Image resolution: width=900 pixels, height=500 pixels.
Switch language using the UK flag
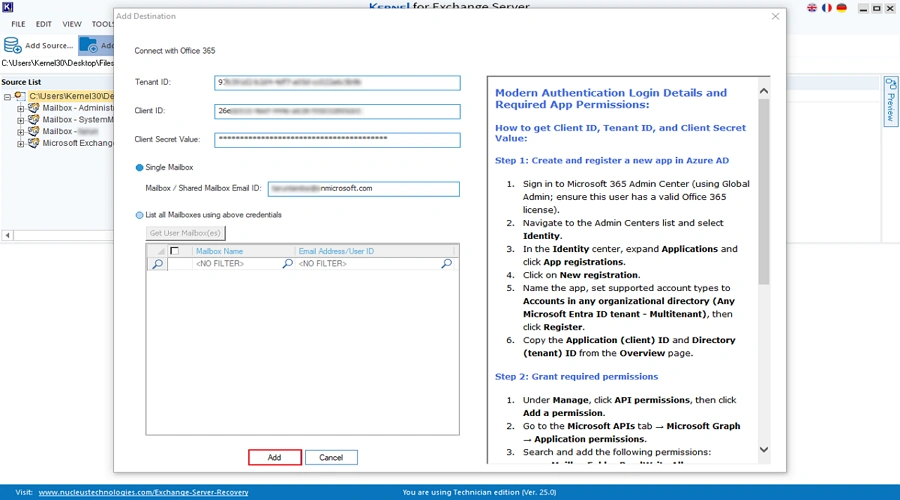[x=812, y=8]
